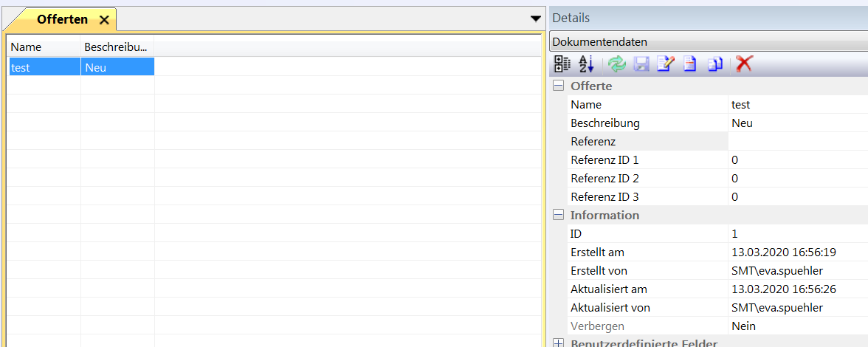The width and height of the screenshot is (868, 347).
Task: Click the red X delete icon
Action: coord(744,64)
